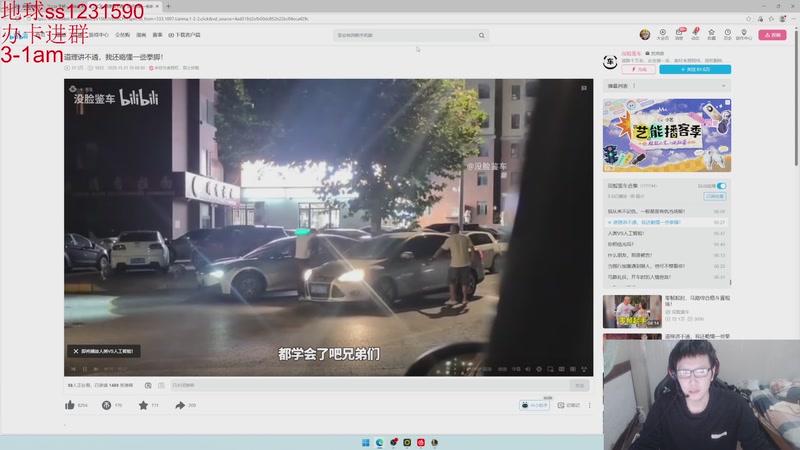Open the 下载客户端 menu item

pyautogui.click(x=185, y=35)
